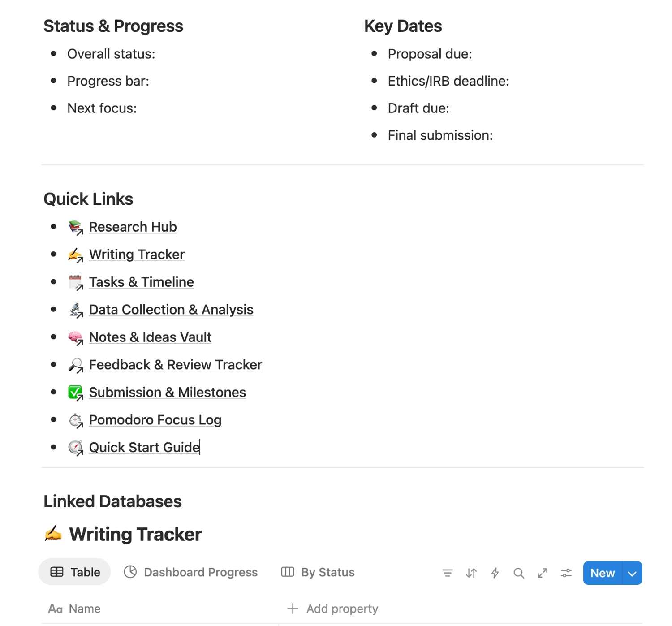Open view settings sliders icon
This screenshot has height=626, width=672.
click(566, 573)
